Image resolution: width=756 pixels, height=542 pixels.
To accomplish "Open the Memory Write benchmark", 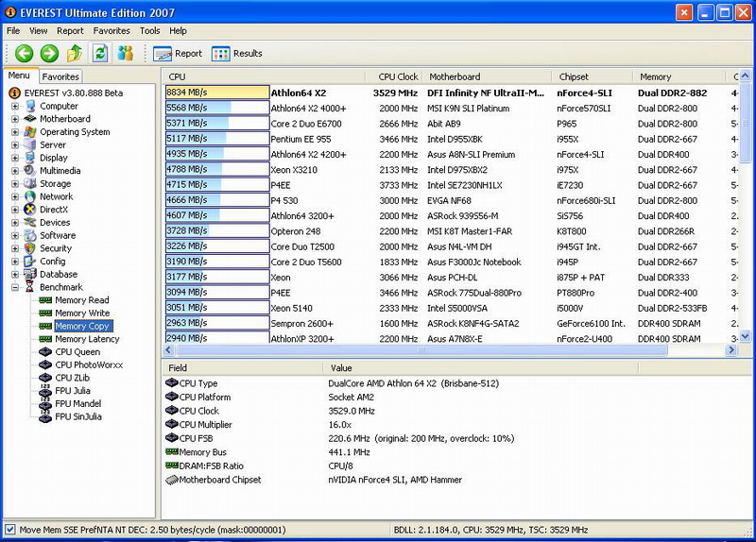I will [82, 313].
